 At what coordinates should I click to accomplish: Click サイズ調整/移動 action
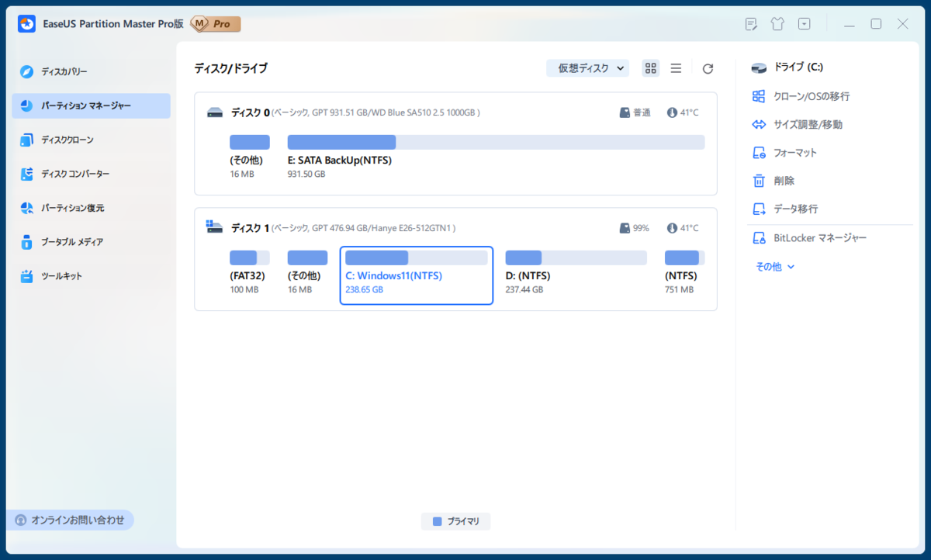coord(797,124)
